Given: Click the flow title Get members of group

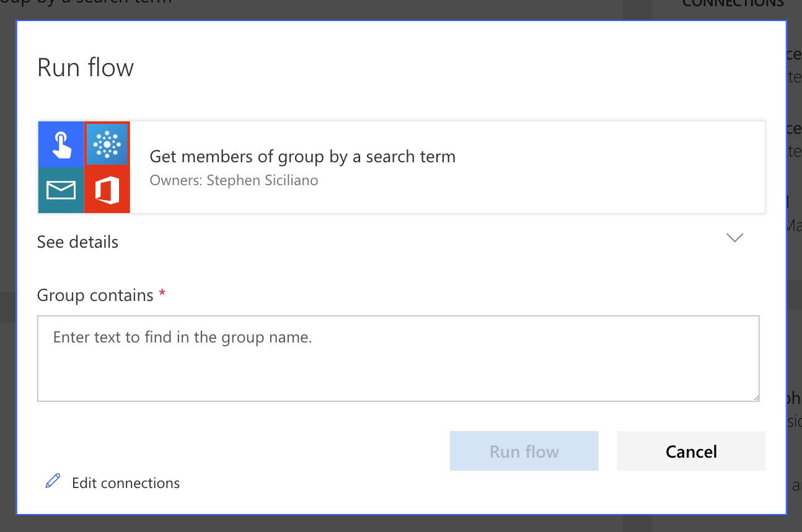Looking at the screenshot, I should point(302,157).
